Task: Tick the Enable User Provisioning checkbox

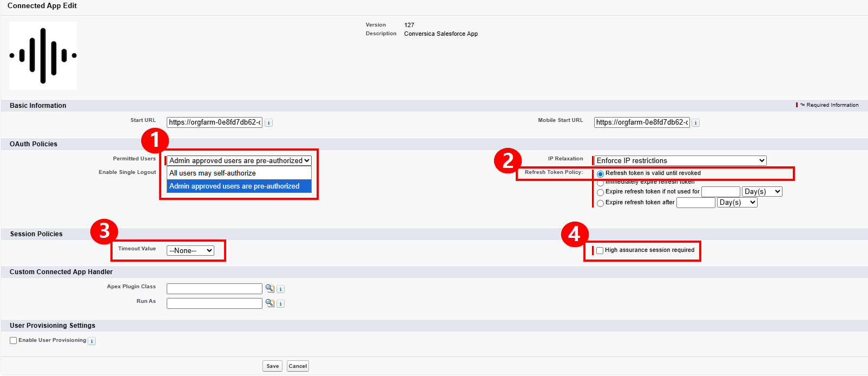Action: [14, 341]
